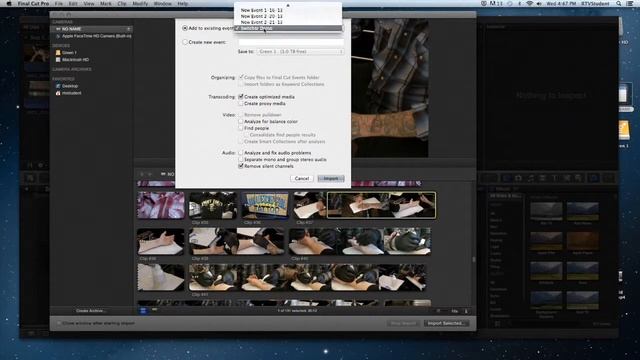Screen dimensions: 640x360
Task: Click the Wi-Fi status icon
Action: point(530,4)
